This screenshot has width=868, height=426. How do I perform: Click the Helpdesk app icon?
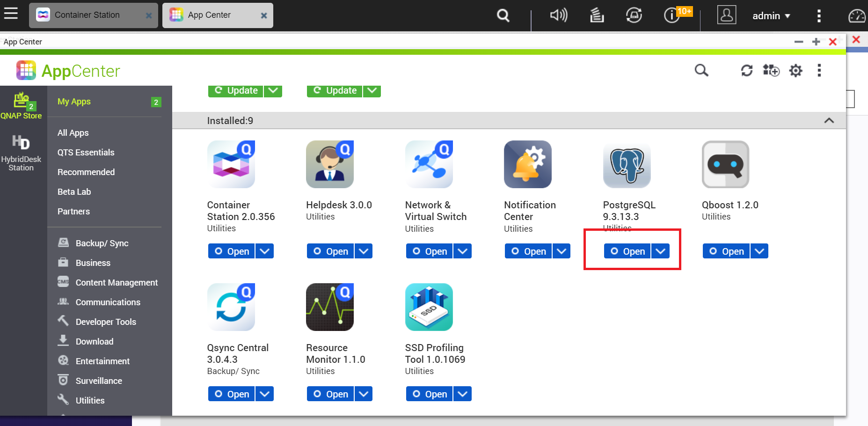click(330, 164)
